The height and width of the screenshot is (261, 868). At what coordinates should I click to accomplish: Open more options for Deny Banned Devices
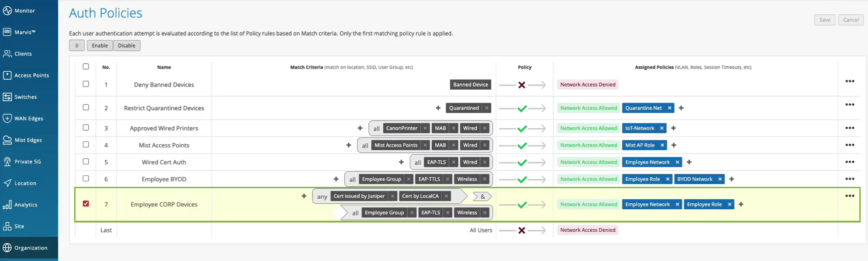pos(850,81)
